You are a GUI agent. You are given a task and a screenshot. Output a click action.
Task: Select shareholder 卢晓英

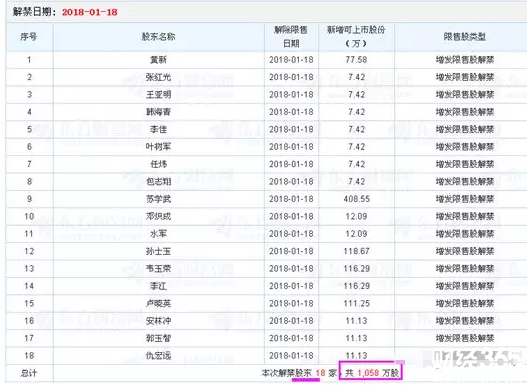point(158,304)
